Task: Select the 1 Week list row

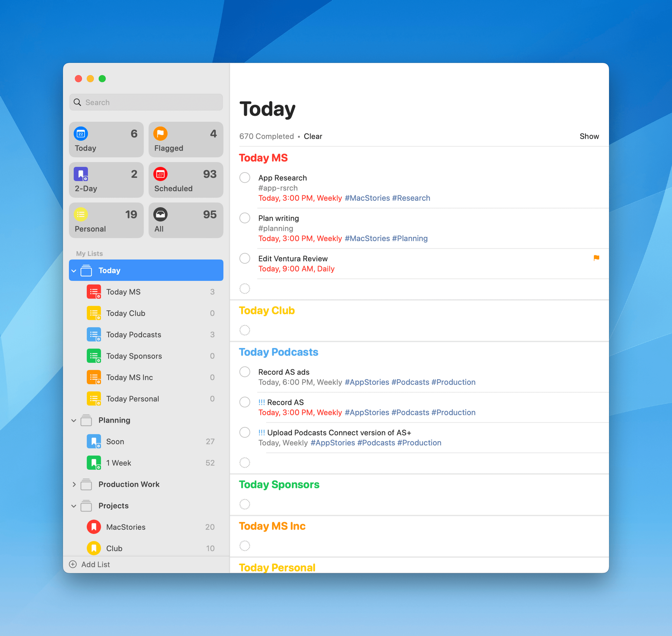Action: tap(146, 463)
